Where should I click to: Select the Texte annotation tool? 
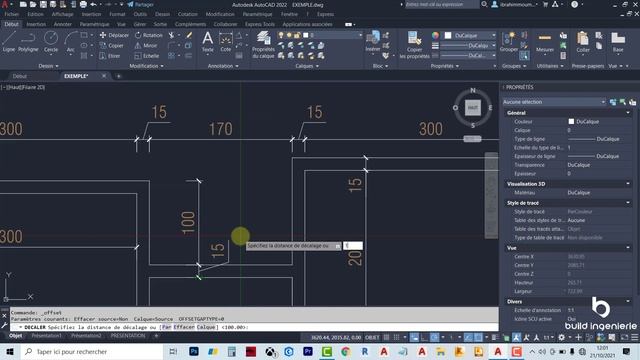tap(207, 42)
